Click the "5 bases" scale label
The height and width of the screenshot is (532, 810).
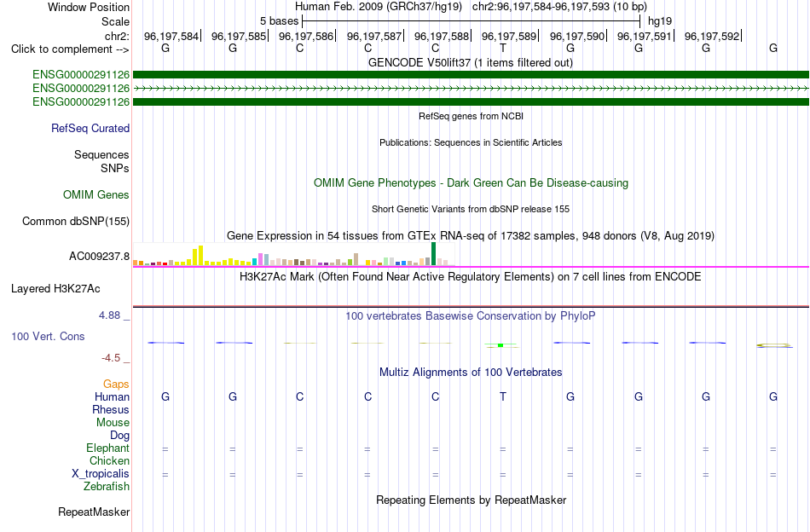[x=279, y=21]
